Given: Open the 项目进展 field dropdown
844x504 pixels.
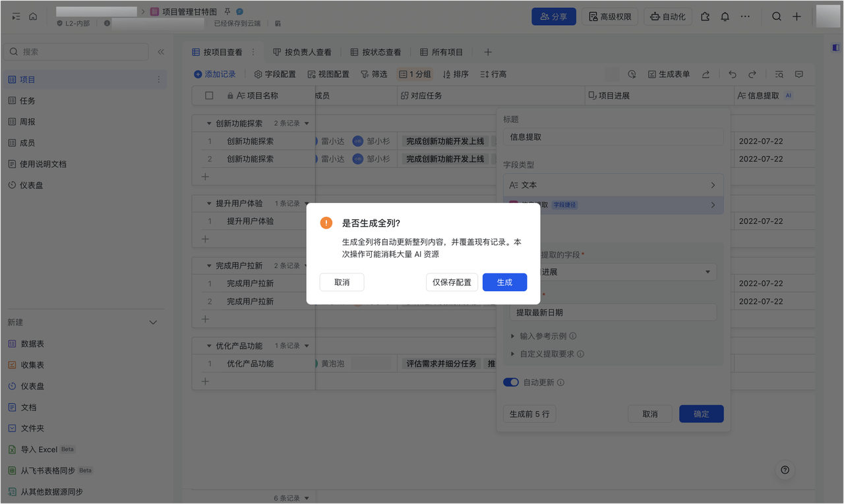Looking at the screenshot, I should 613,271.
